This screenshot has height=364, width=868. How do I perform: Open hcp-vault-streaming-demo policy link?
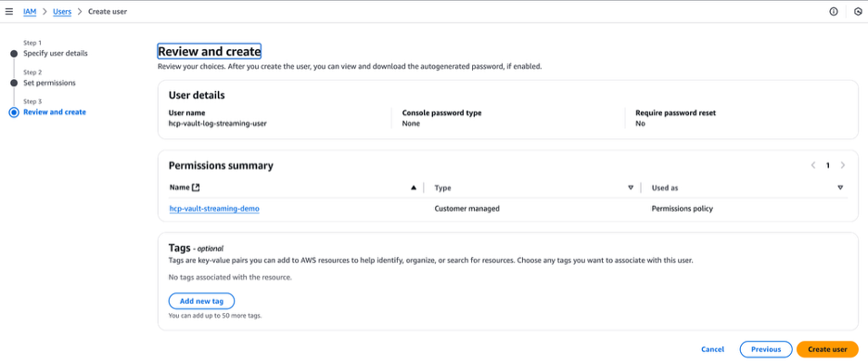[214, 209]
